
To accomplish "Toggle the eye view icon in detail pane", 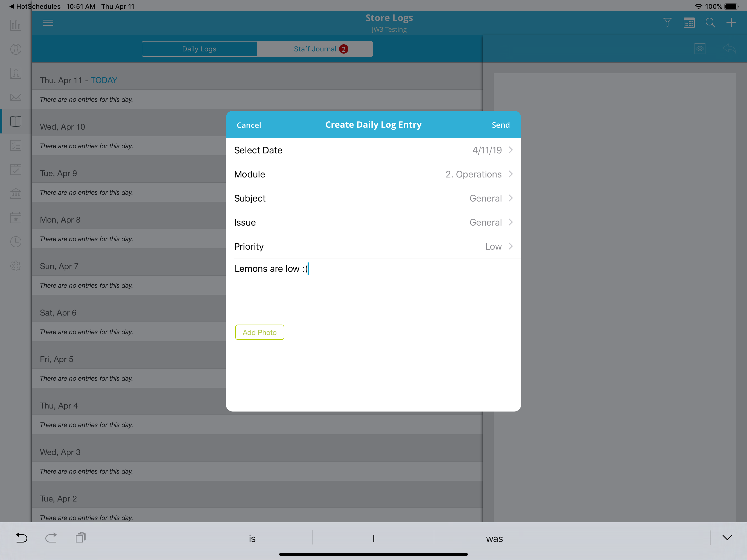I will coord(700,49).
